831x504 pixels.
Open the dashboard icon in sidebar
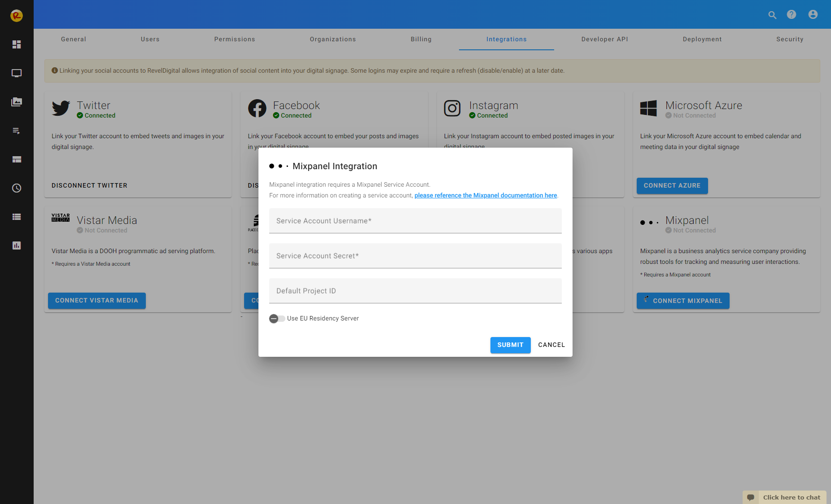(x=17, y=44)
